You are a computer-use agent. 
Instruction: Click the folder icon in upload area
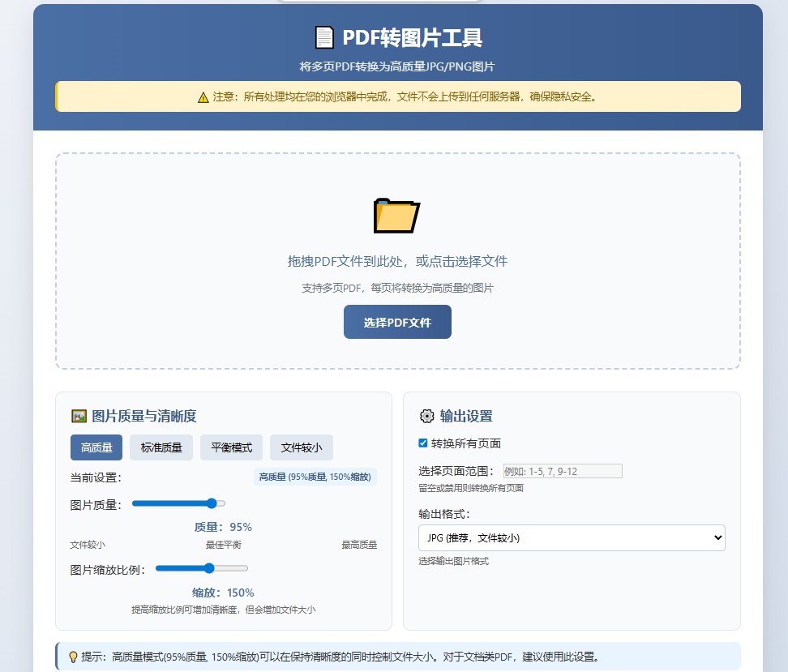pyautogui.click(x=396, y=216)
